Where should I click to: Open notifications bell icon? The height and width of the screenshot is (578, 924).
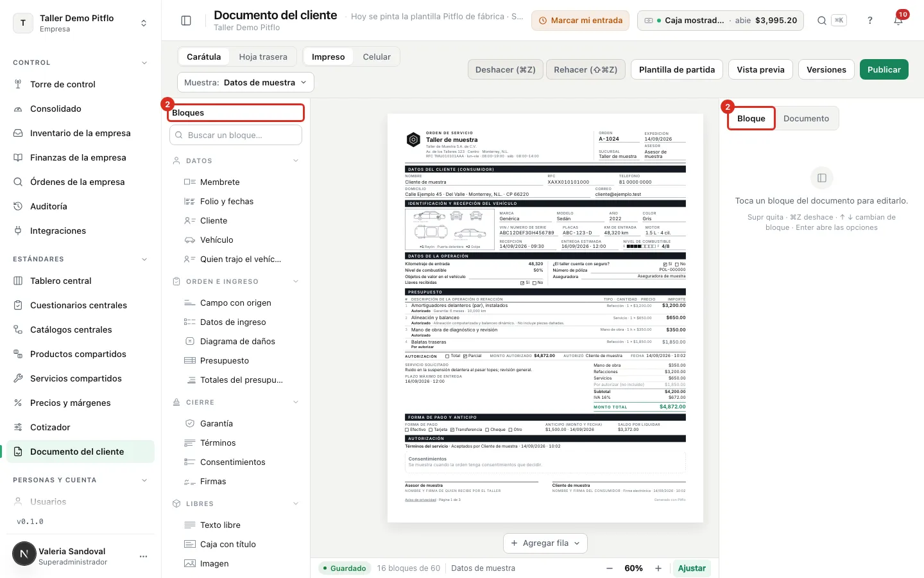898,21
